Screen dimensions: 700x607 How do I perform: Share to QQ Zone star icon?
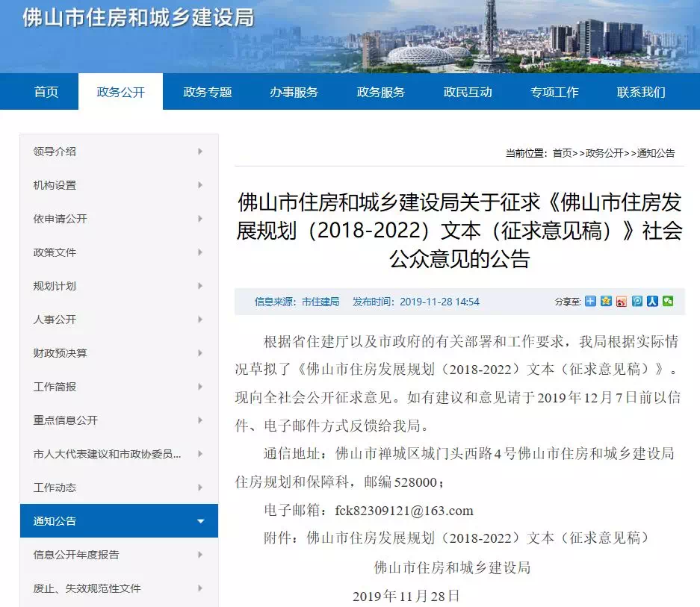(x=606, y=302)
